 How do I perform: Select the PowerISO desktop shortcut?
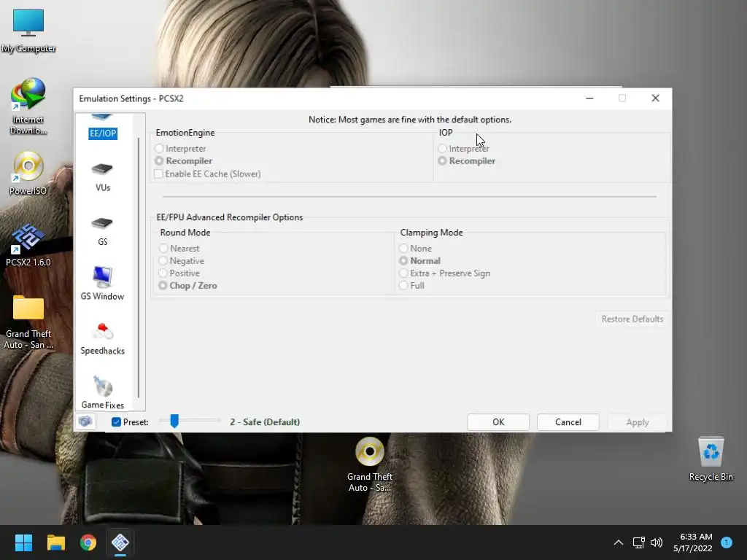(28, 173)
